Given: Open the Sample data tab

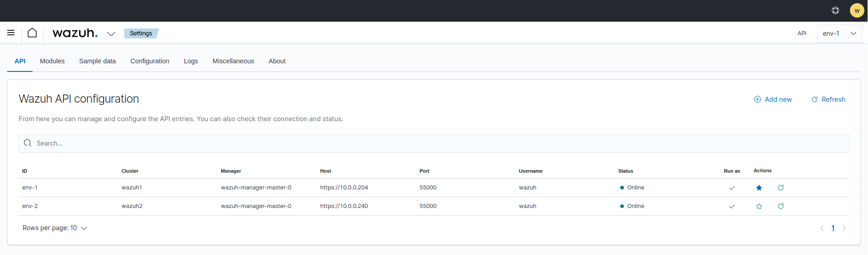Looking at the screenshot, I should tap(97, 61).
